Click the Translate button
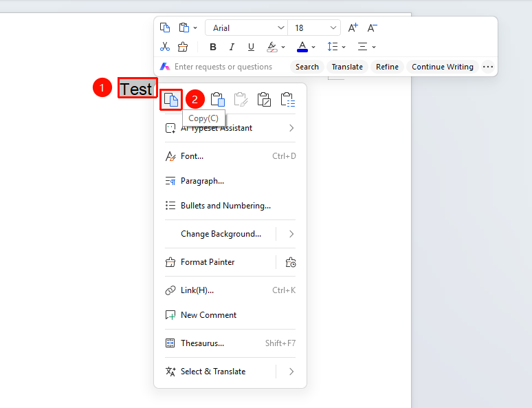532x408 pixels. (347, 67)
